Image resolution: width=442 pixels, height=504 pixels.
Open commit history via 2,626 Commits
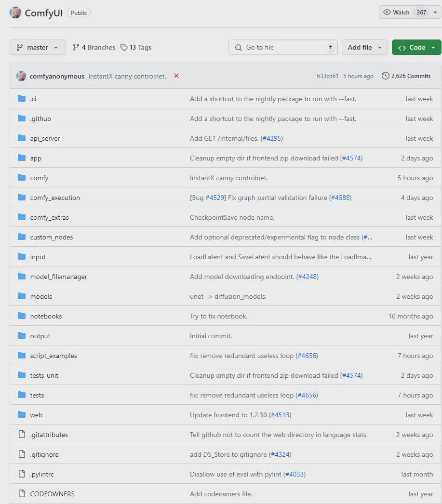[x=406, y=76]
